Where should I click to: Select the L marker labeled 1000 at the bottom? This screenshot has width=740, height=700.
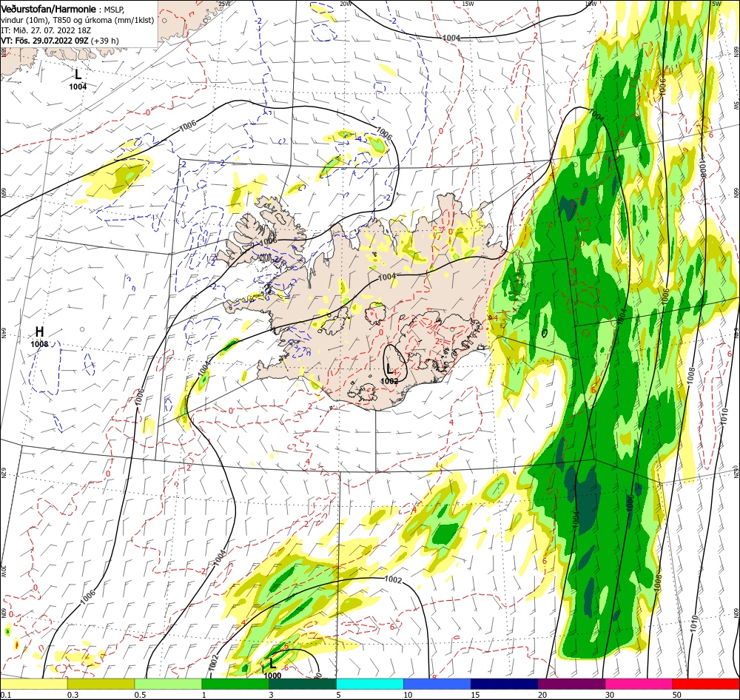click(272, 663)
